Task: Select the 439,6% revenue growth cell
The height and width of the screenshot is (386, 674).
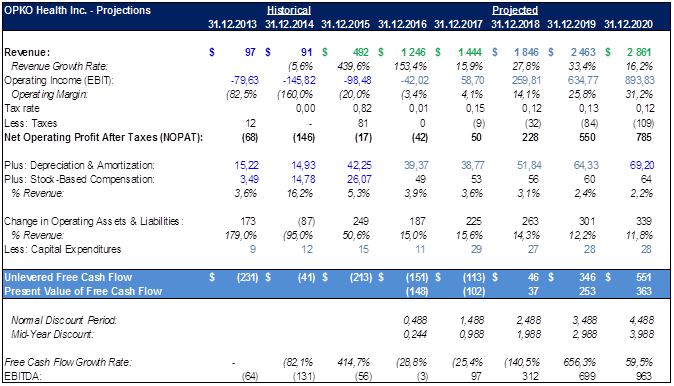Action: (353, 66)
